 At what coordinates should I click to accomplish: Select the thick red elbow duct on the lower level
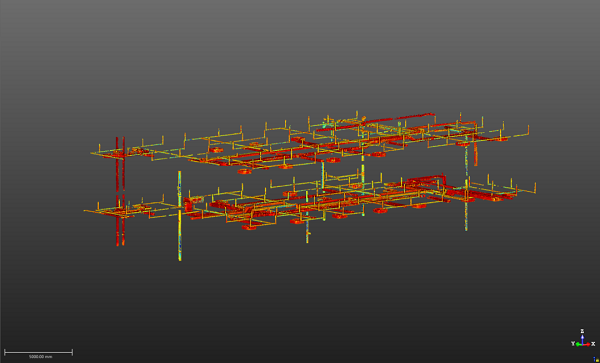pyautogui.click(x=428, y=180)
